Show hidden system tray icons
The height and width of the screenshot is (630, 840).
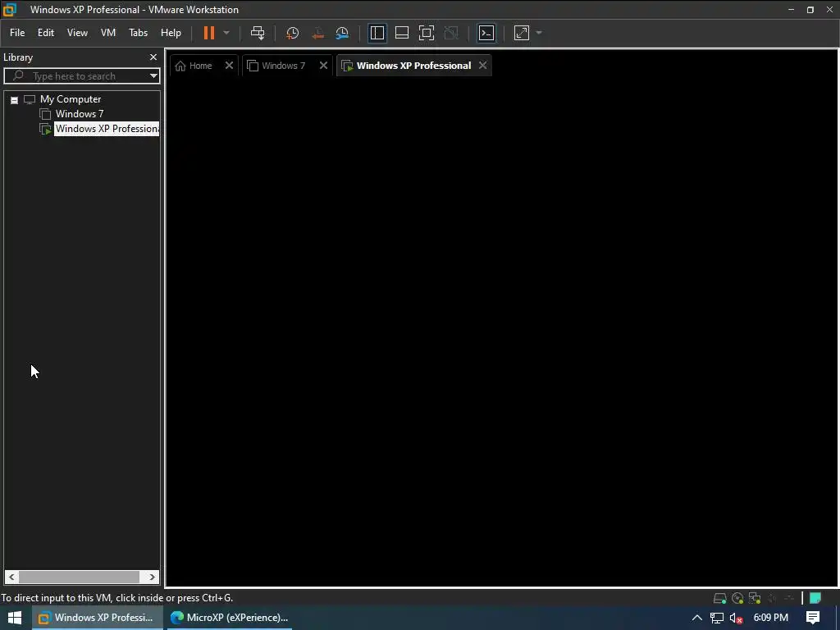coord(697,618)
